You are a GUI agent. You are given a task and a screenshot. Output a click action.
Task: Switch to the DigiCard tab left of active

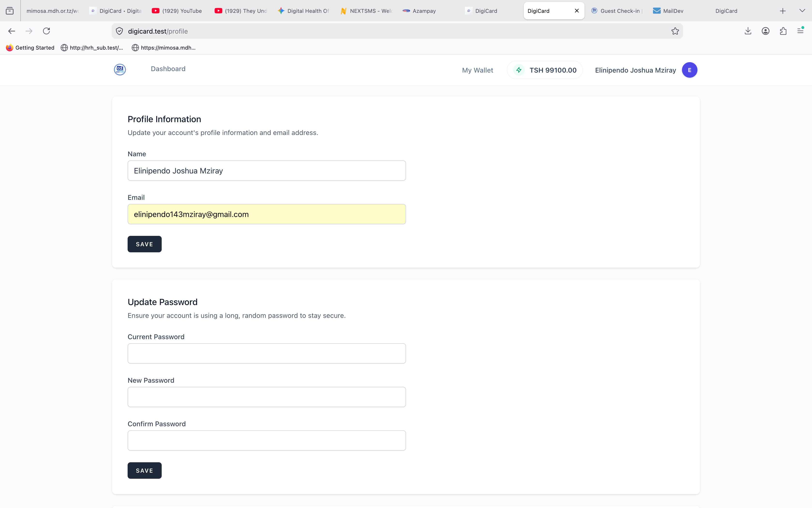tap(492, 11)
